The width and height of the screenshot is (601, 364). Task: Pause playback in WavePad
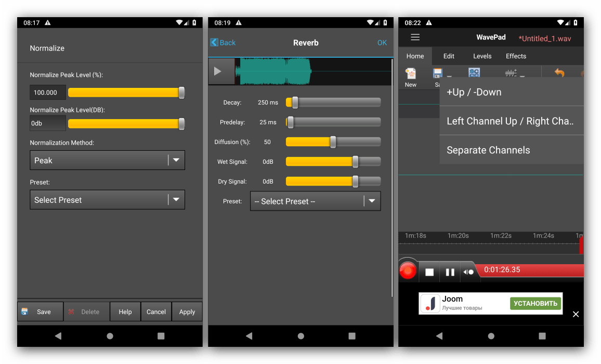point(450,271)
